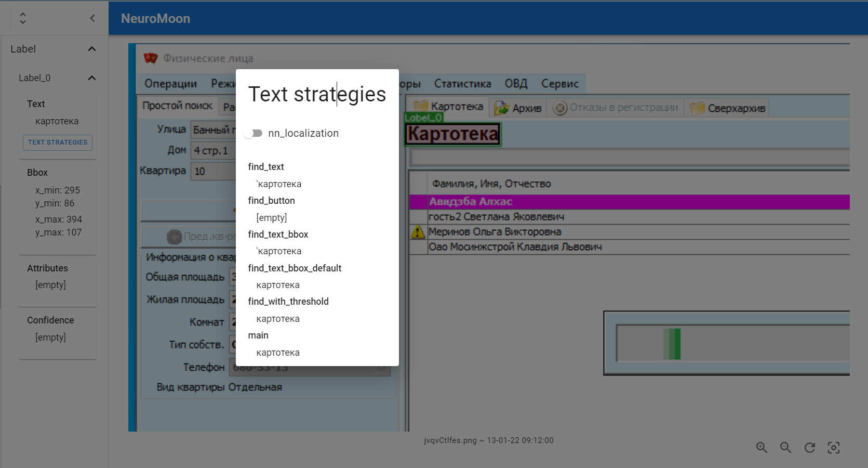Click the NeuroMoon title
Screen dimensions: 868x468
(x=155, y=19)
